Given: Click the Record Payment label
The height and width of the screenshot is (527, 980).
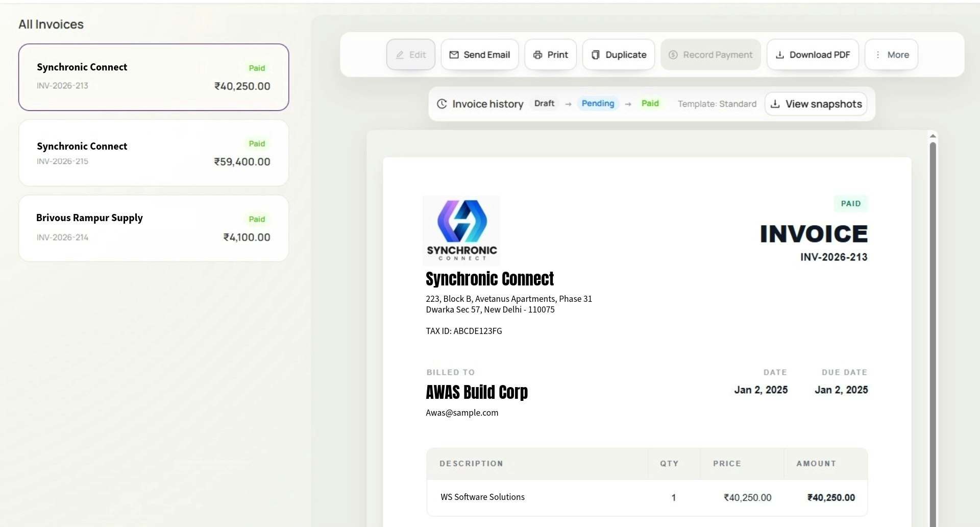Looking at the screenshot, I should pos(718,55).
